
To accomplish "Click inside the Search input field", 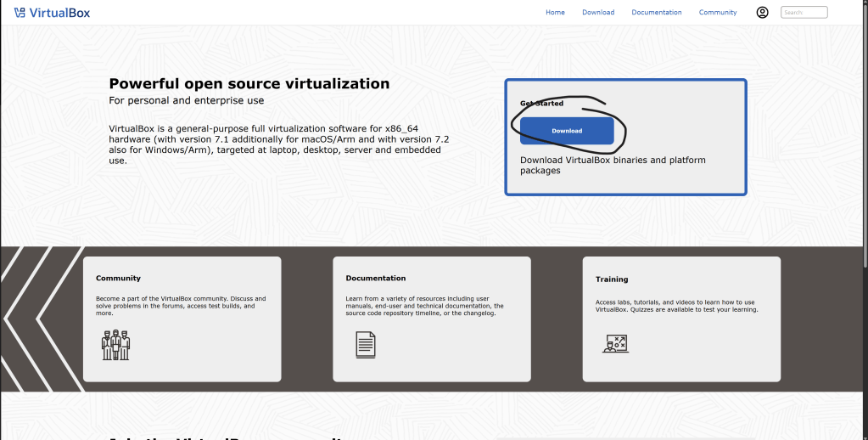I will pyautogui.click(x=804, y=13).
